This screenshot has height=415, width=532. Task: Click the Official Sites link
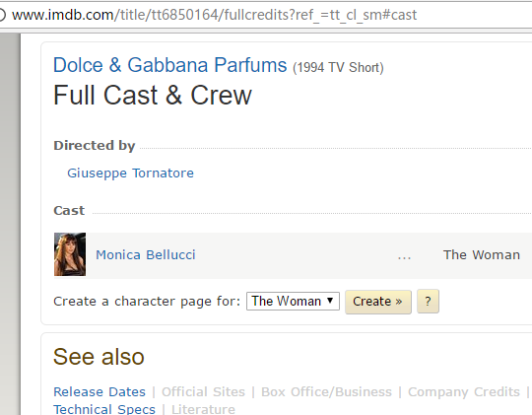click(203, 392)
